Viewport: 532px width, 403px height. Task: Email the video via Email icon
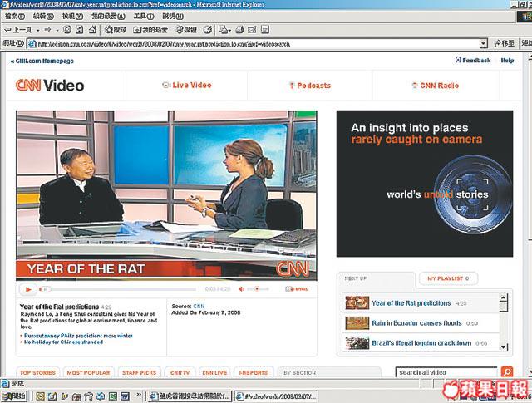297,289
